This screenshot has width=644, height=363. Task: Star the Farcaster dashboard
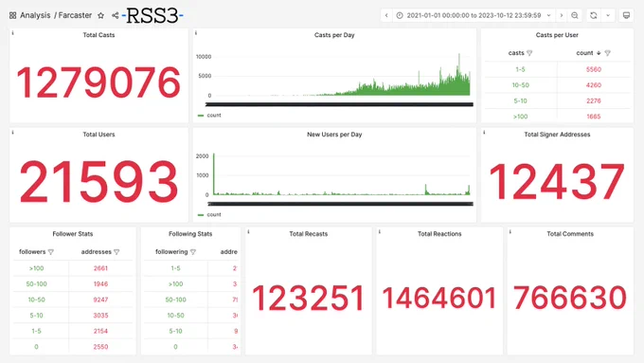click(100, 15)
